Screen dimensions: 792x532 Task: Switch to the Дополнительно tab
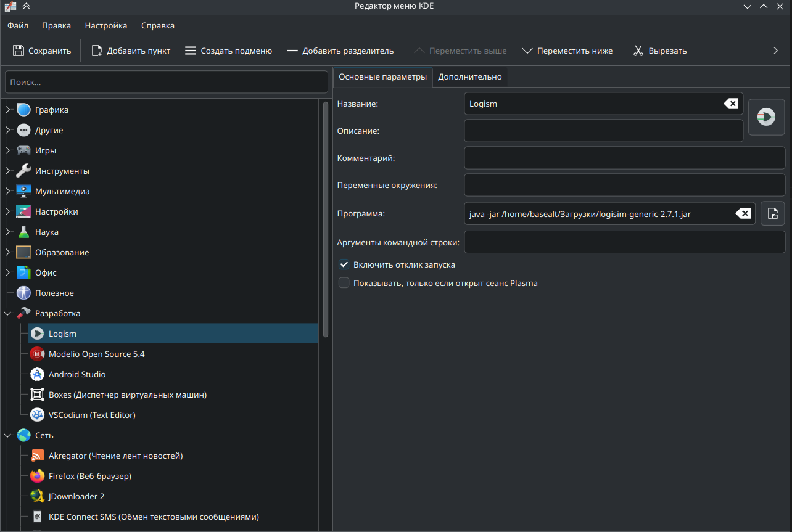470,76
